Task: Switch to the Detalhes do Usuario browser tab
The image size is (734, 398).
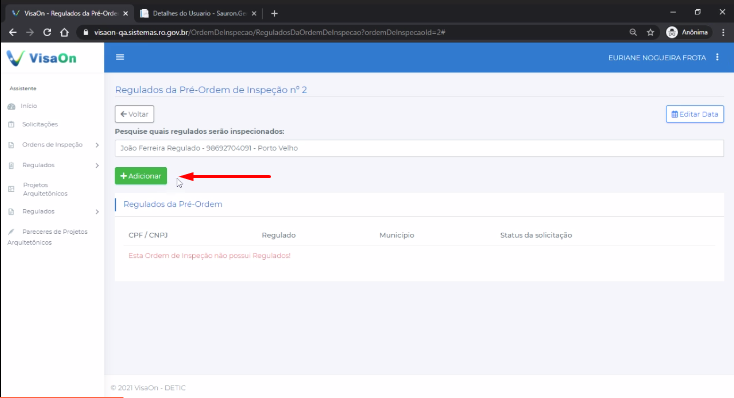Action: pyautogui.click(x=198, y=14)
